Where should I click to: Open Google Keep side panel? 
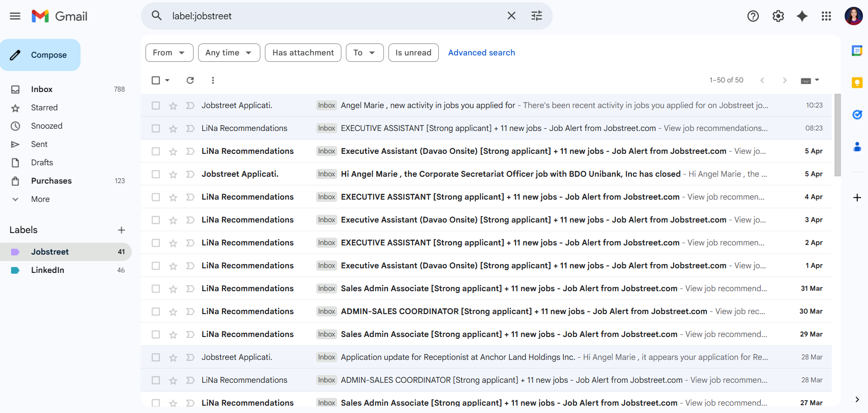(857, 82)
